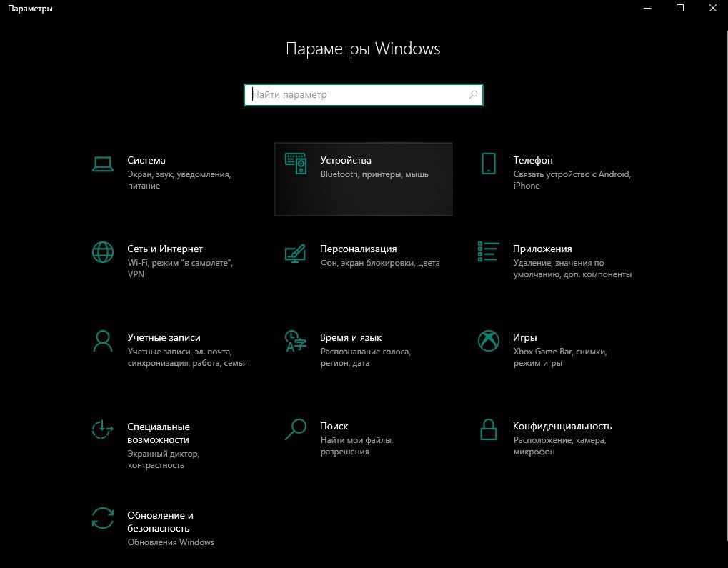Open Конфиденциальность heading
This screenshot has width=728, height=568.
[562, 426]
